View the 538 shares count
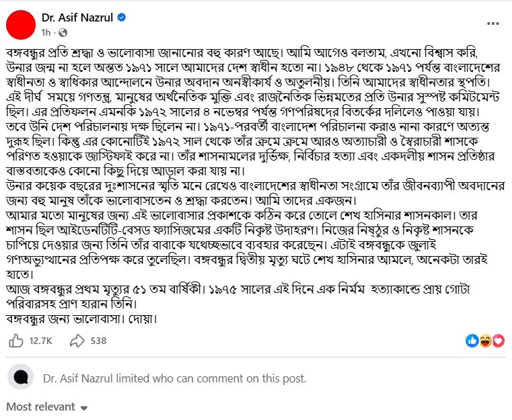 coord(98,341)
